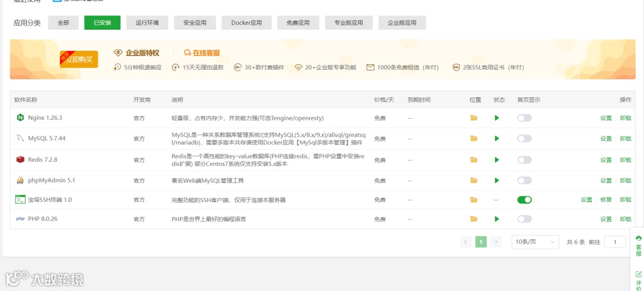The image size is (644, 291).
Task: Select the 已安装 category tab
Action: point(103,23)
